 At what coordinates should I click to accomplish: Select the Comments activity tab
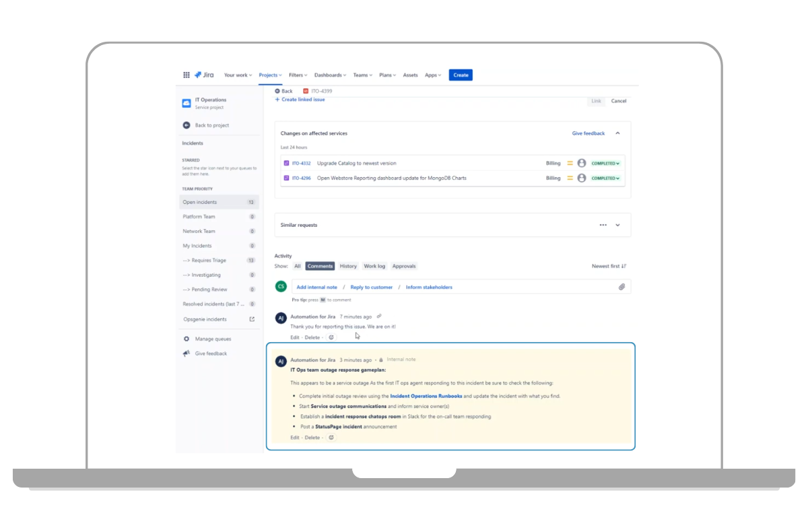320,266
